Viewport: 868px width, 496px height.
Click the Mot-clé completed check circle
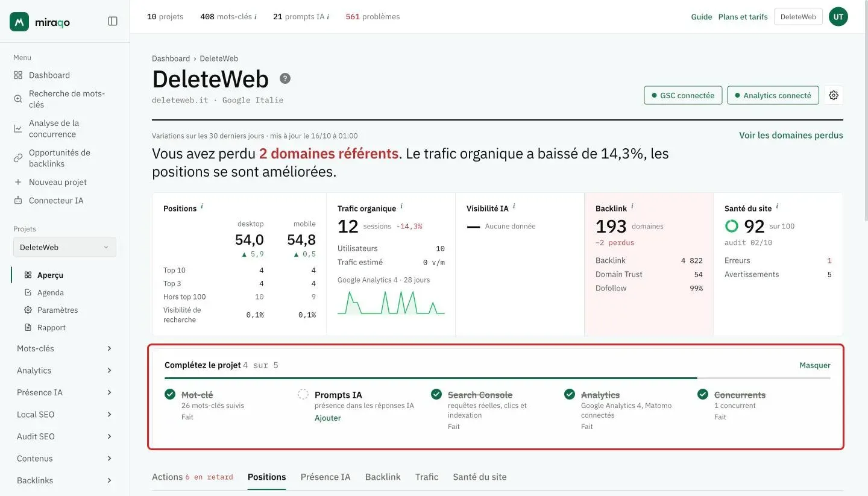[170, 394]
